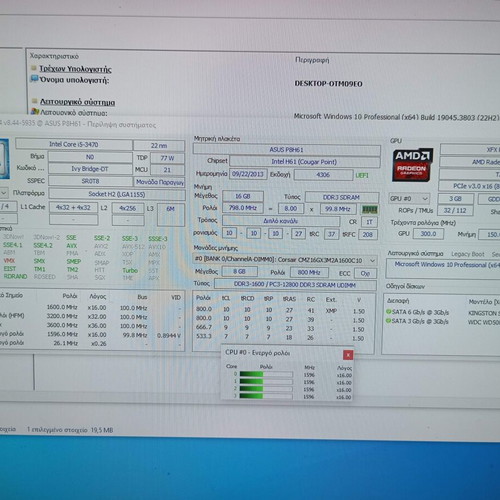500x500 pixels.
Task: Click the SR0T8 SSPEC field
Action: [90, 181]
